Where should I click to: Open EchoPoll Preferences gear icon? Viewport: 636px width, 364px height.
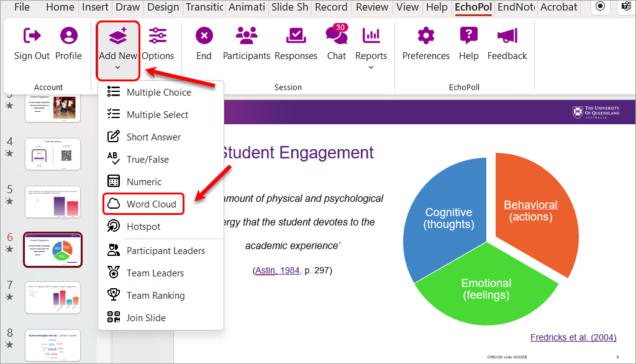tap(425, 36)
